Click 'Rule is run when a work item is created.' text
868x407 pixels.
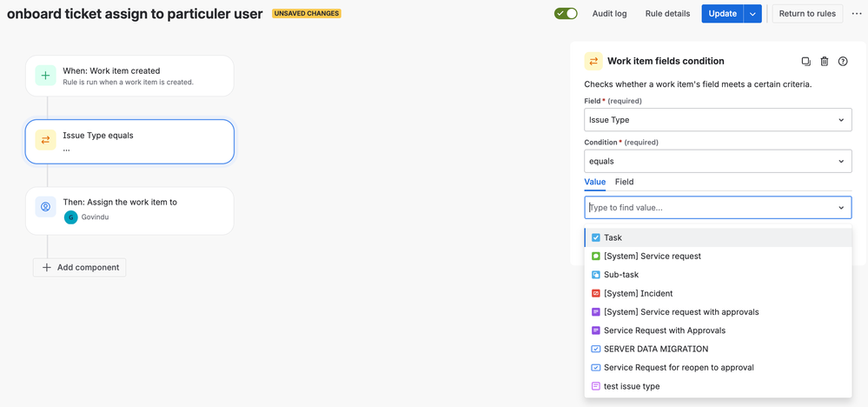pos(128,82)
